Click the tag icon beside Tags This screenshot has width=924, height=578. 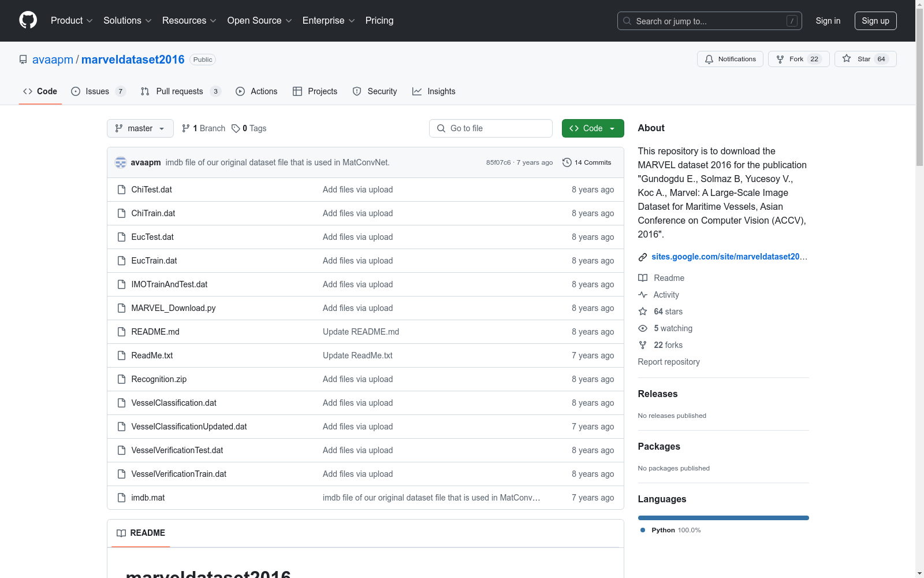click(x=236, y=128)
